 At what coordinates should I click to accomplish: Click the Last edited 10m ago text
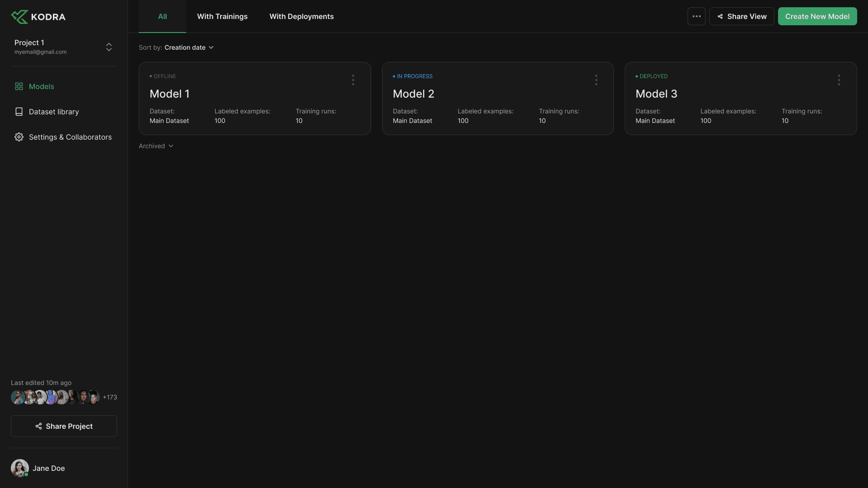41,383
